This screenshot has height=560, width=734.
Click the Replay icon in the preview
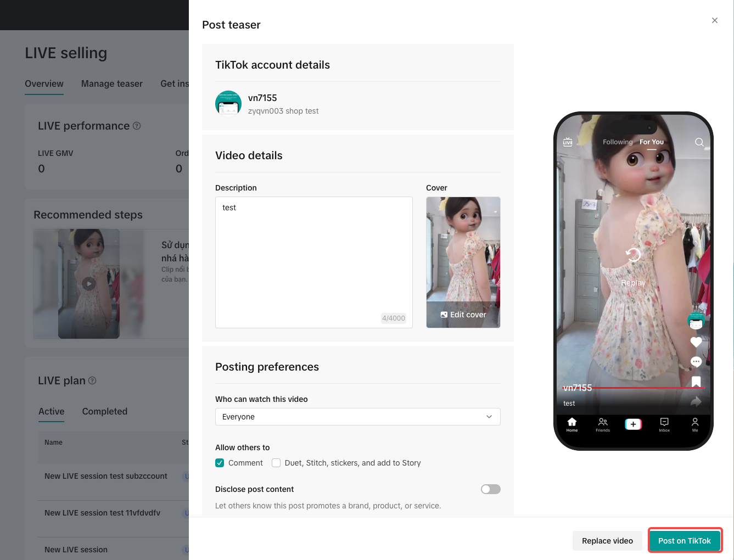click(633, 255)
